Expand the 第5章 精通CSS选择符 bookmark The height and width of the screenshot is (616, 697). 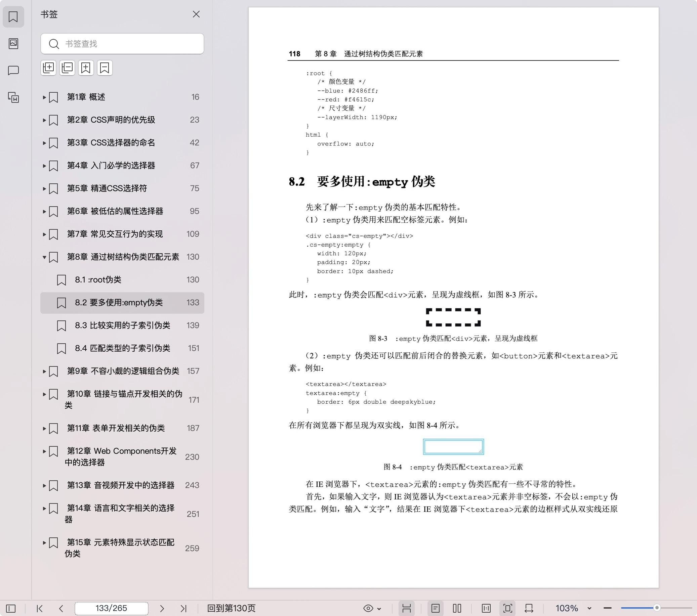click(x=44, y=188)
